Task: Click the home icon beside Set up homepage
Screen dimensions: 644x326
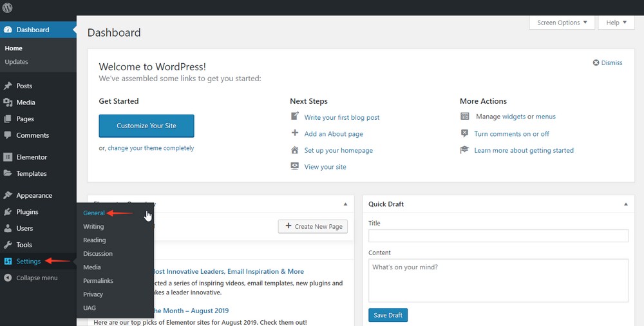Action: (294, 150)
